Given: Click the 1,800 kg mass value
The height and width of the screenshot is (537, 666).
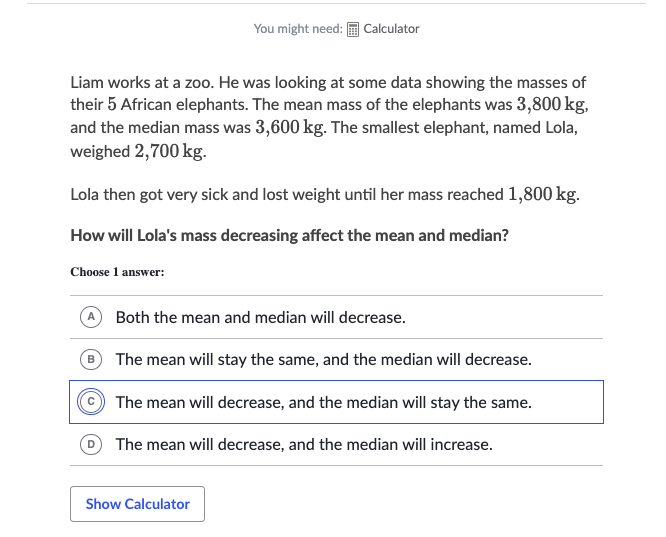Looking at the screenshot, I should click(x=542, y=195).
